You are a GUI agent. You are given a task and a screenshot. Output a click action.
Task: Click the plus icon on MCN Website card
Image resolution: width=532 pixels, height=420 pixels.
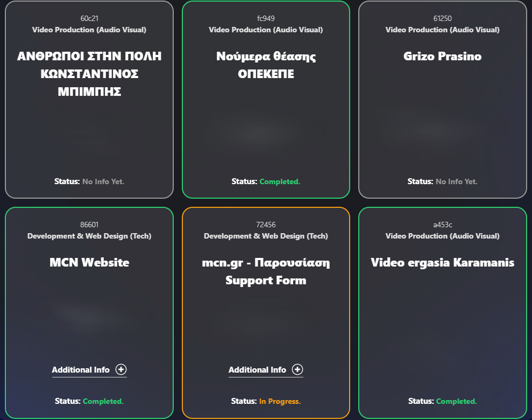[x=121, y=369]
